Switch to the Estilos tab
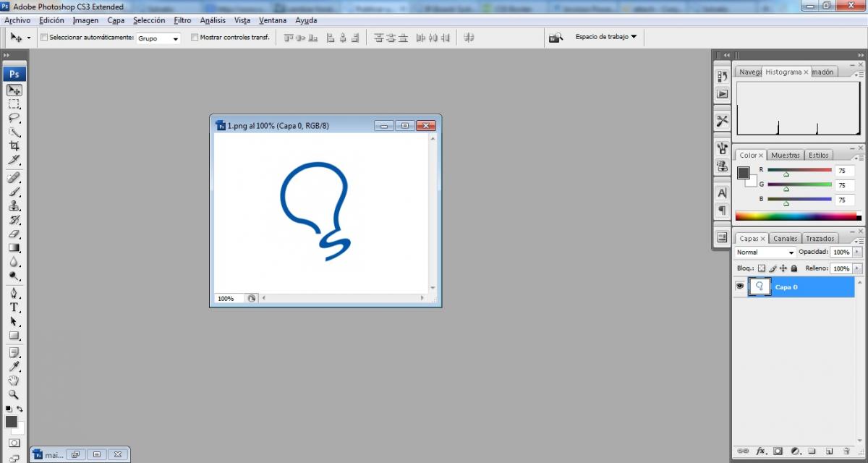This screenshot has height=463, width=868. click(819, 155)
